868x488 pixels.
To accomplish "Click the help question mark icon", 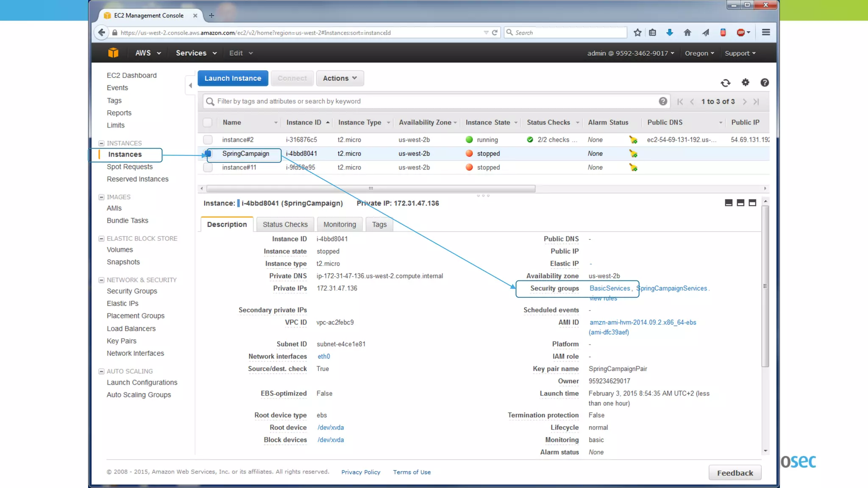I will tap(765, 83).
